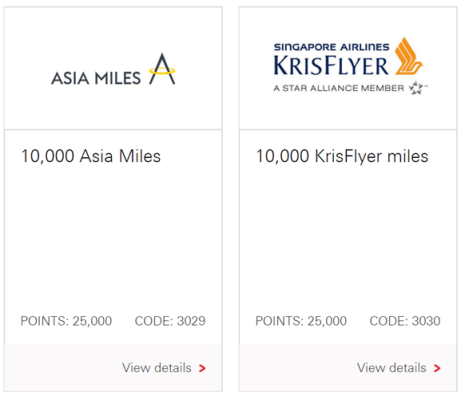This screenshot has height=396, width=461.
Task: Click the KRISFLYER wordmark text
Action: coord(331,65)
